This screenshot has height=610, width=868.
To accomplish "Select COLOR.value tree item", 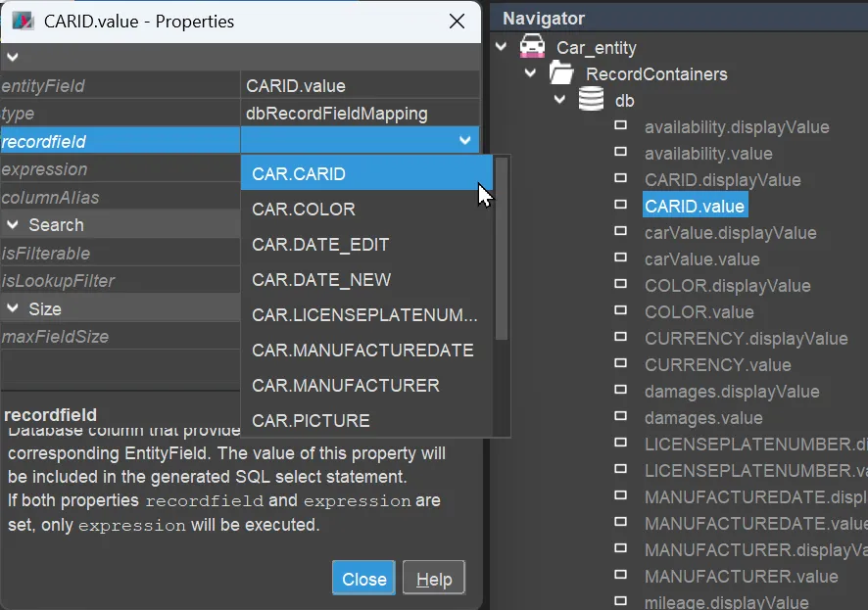I will click(x=699, y=312).
